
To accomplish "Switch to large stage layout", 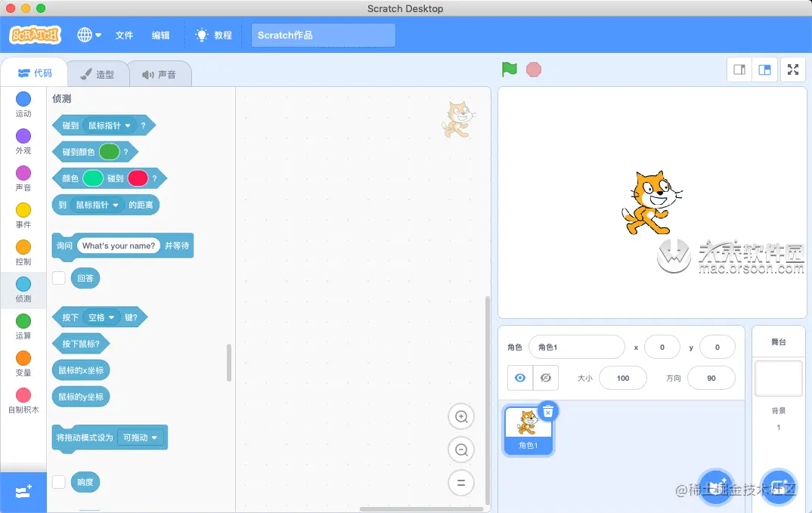I will 765,70.
